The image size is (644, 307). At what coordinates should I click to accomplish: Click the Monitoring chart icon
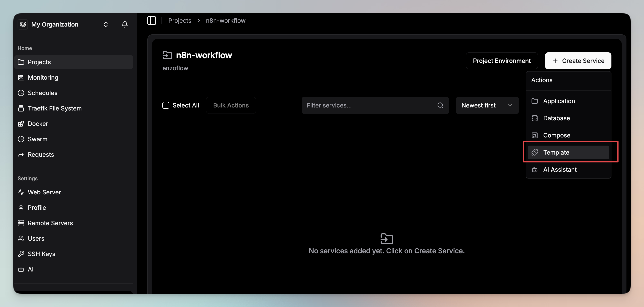coord(21,77)
